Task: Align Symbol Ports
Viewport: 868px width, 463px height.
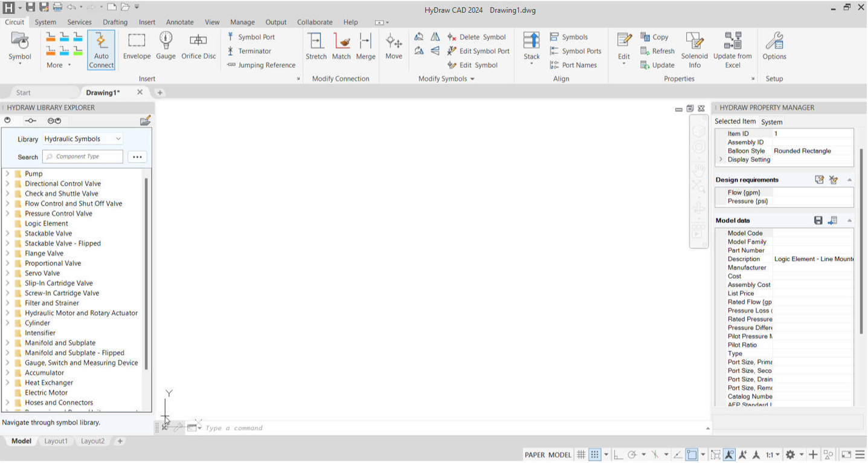Action: tap(576, 51)
